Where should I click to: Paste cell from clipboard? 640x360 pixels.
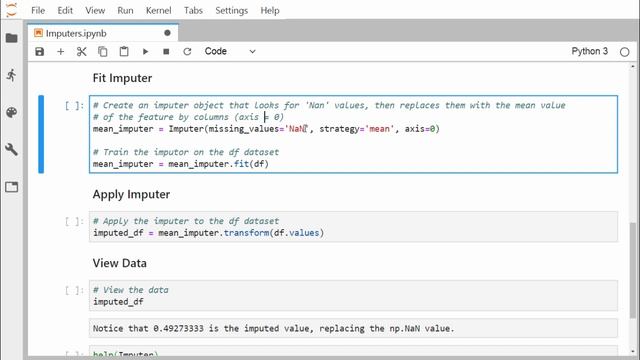[124, 51]
